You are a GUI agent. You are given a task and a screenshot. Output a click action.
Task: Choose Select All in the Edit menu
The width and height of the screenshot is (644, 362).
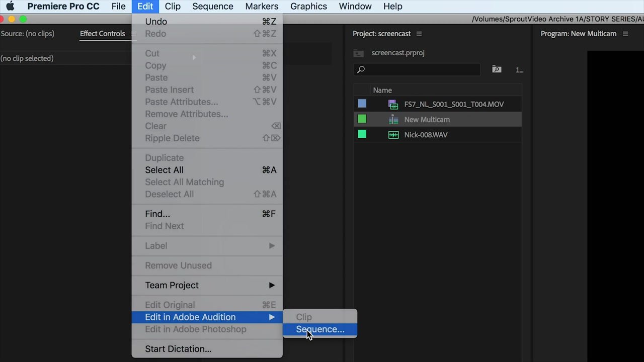tap(207, 170)
